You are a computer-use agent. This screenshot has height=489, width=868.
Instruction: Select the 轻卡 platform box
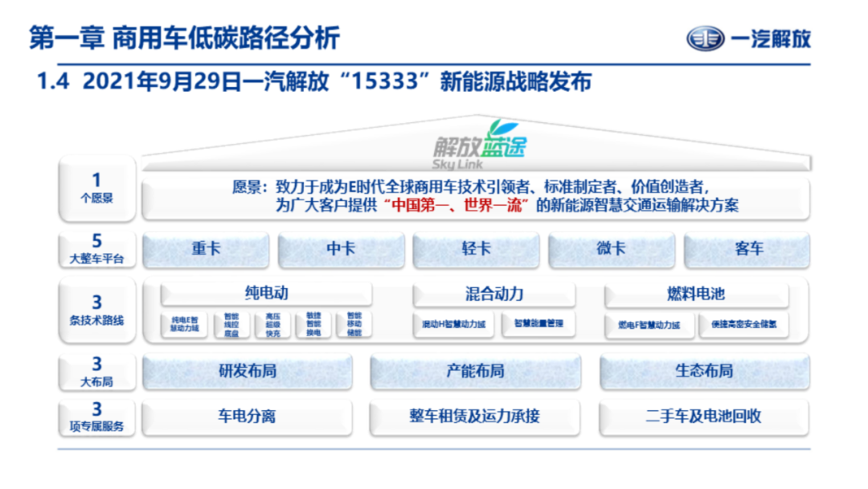pyautogui.click(x=476, y=250)
